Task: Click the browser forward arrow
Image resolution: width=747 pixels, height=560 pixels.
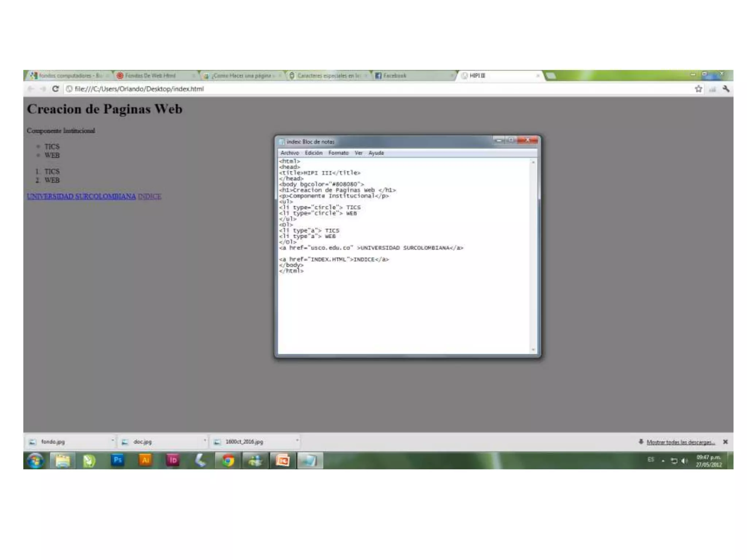Action: tap(43, 89)
